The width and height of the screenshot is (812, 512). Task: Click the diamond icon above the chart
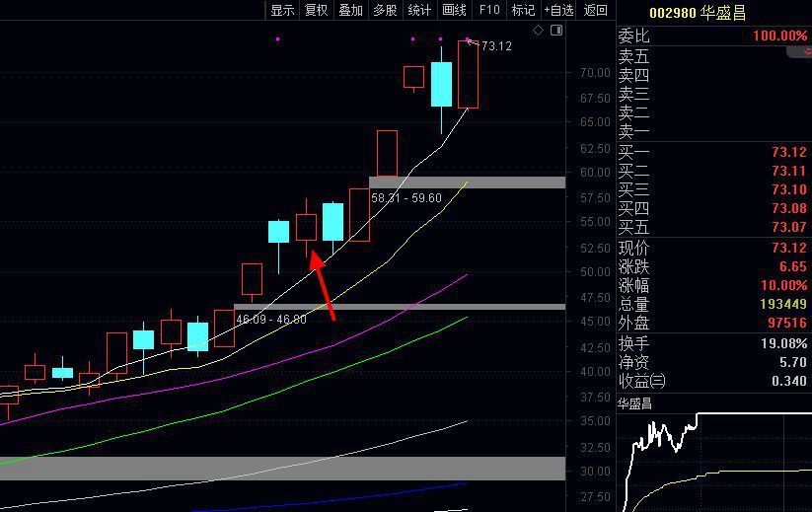[x=539, y=31]
